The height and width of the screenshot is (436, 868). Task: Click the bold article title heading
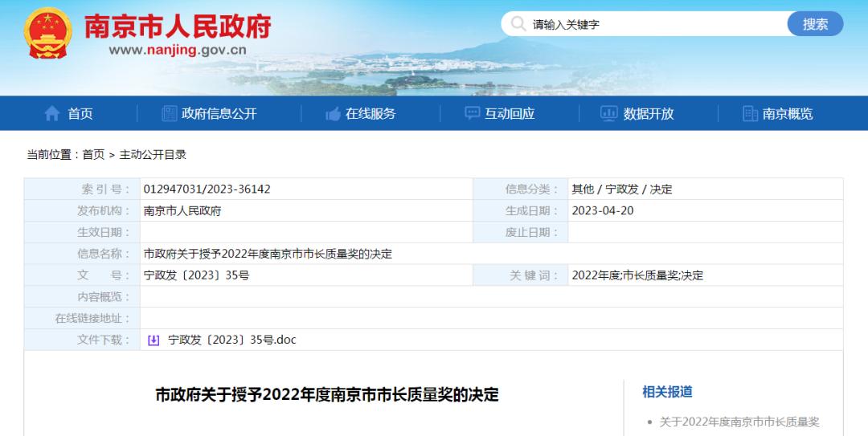[x=326, y=394]
